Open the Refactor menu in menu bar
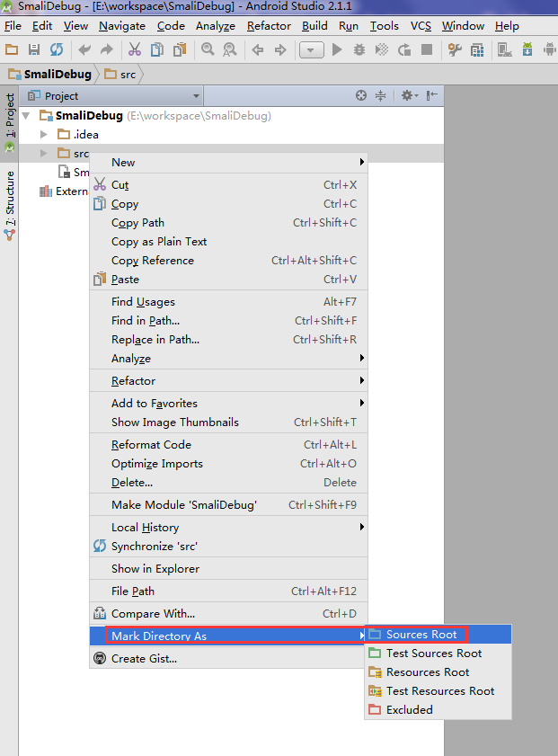Viewport: 558px width, 756px height. pyautogui.click(x=269, y=25)
